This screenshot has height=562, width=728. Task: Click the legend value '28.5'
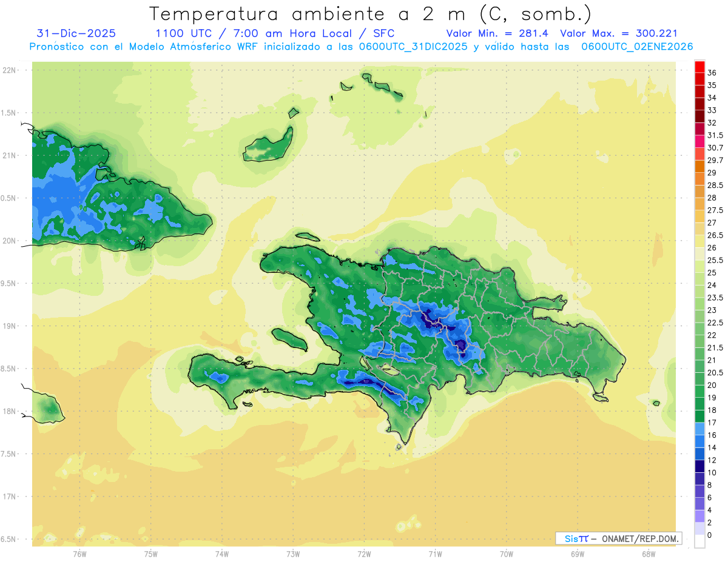click(x=715, y=186)
